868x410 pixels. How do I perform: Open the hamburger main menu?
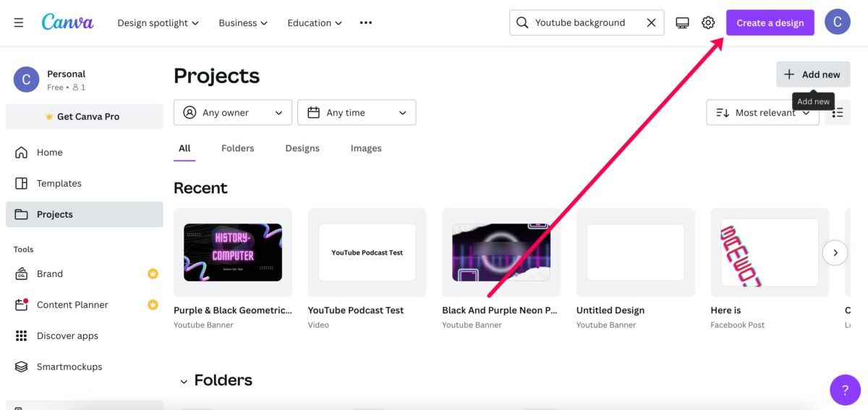19,22
